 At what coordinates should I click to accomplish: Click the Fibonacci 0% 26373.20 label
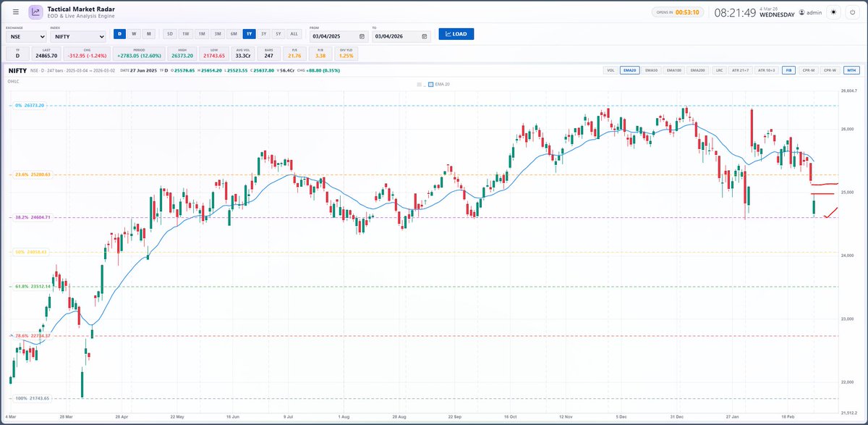[30, 106]
